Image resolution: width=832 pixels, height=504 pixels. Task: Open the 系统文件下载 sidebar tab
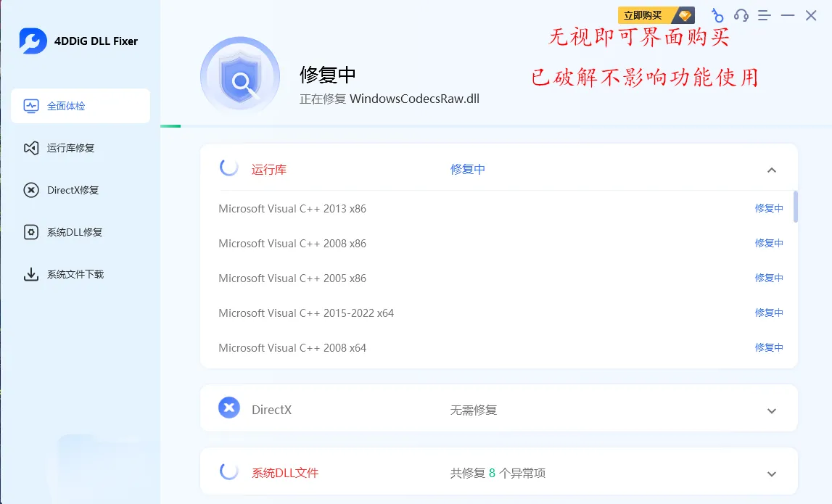coord(81,274)
